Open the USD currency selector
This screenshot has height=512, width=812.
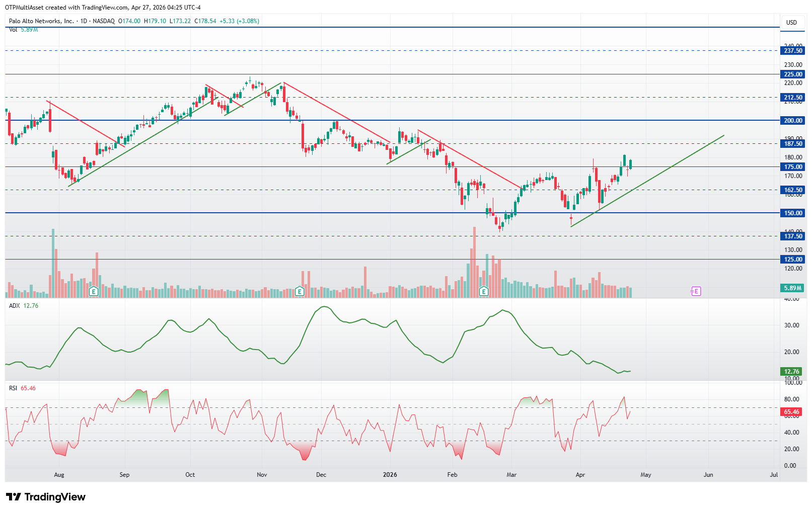[x=792, y=23]
